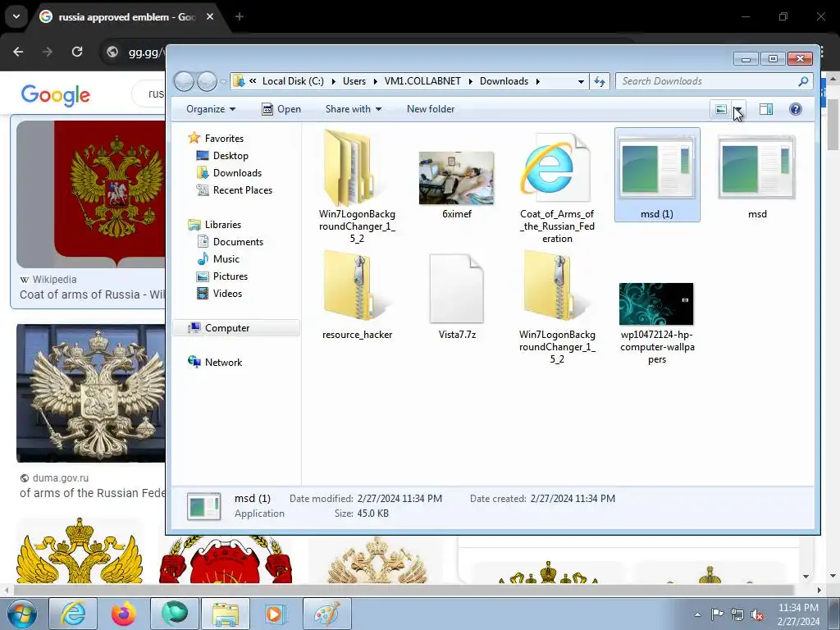840x630 pixels.
Task: Reload the Chrome page
Action: pos(77,52)
